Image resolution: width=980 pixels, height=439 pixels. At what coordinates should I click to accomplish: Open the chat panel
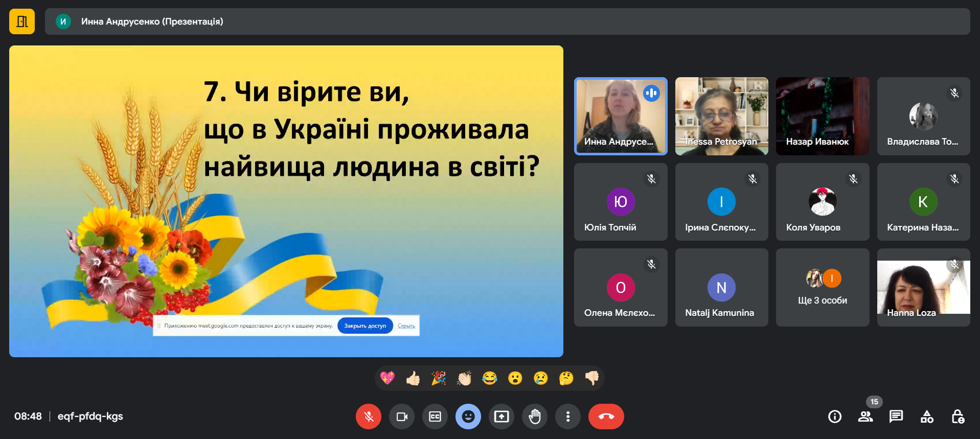pos(896,417)
